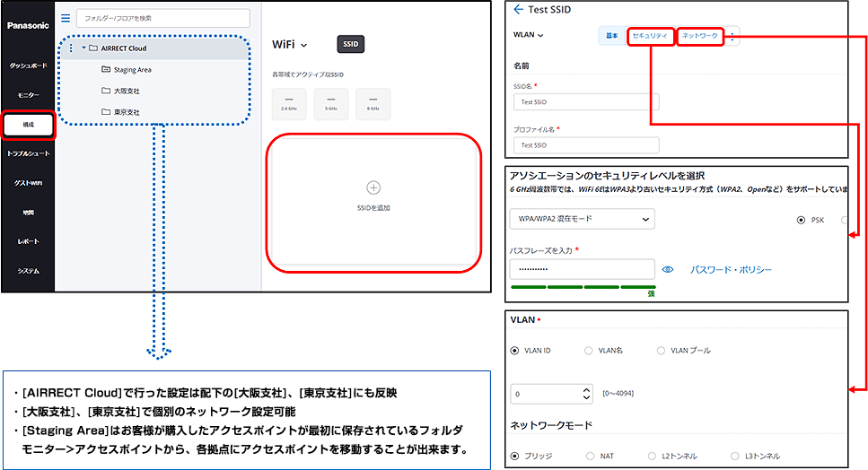
Task: Click the Panasonic logo
Action: click(x=28, y=25)
